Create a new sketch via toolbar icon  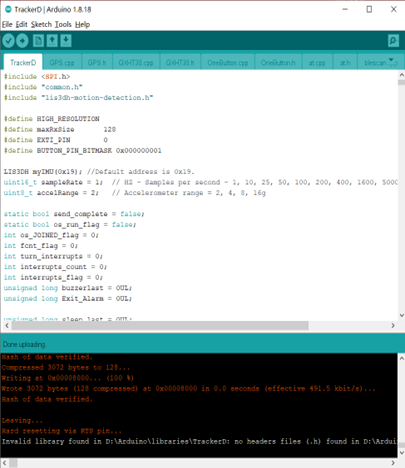click(x=38, y=41)
